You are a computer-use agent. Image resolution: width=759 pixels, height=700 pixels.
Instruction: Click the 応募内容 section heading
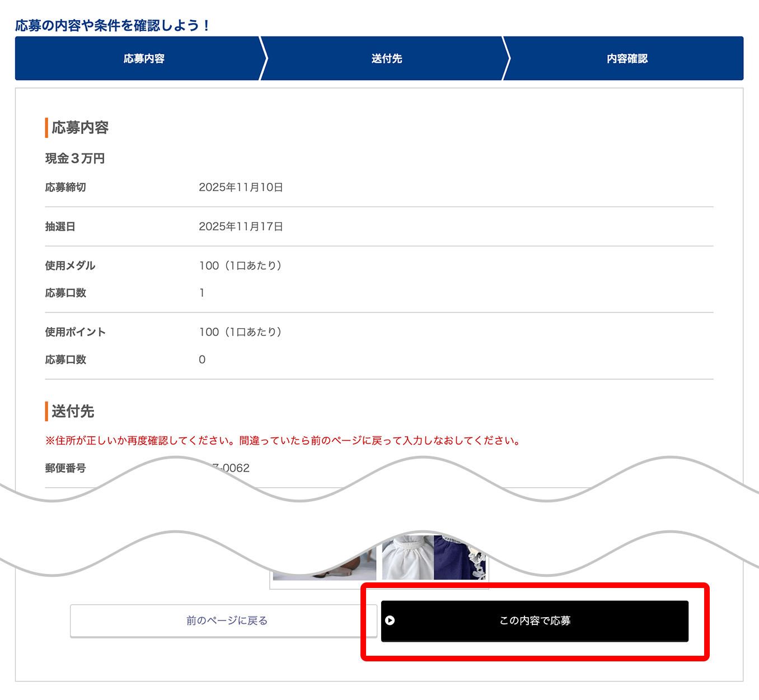pyautogui.click(x=80, y=128)
